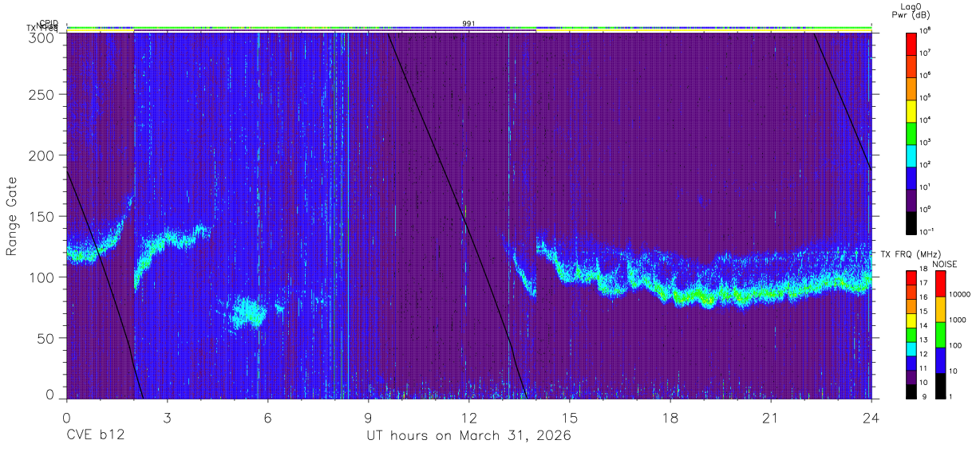Click the 'Range Gate' y-axis title
The image size is (980, 452).
tap(12, 216)
